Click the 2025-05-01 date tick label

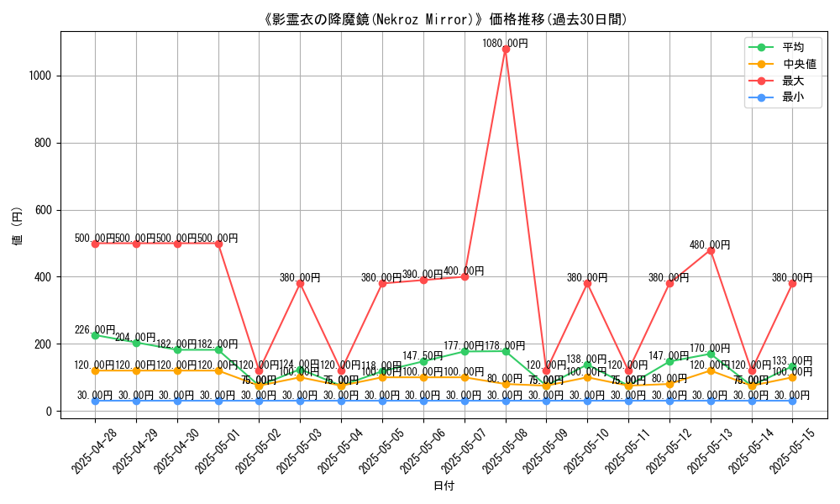tap(218, 451)
